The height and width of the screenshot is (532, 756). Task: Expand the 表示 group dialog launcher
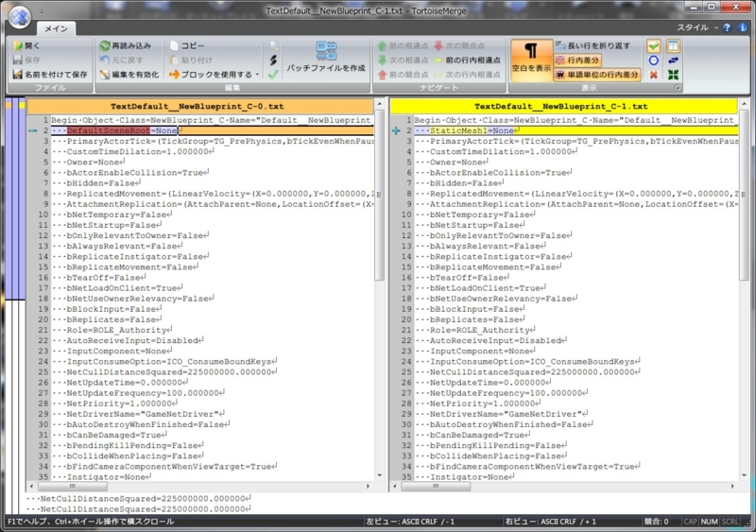(x=677, y=88)
